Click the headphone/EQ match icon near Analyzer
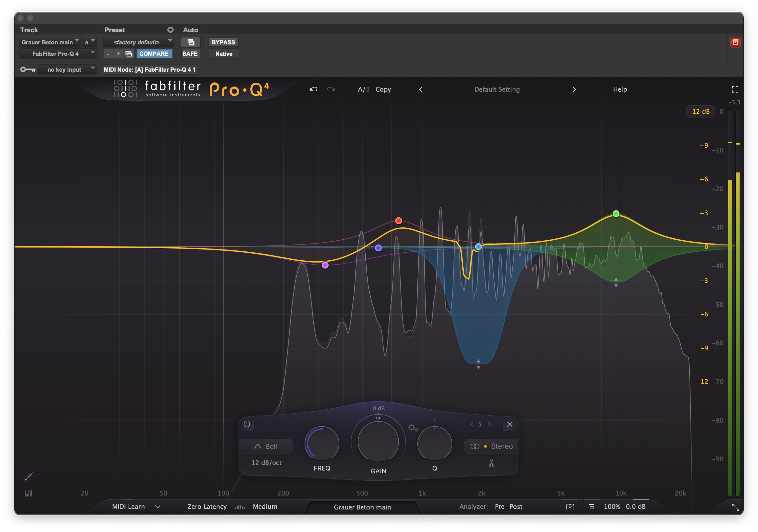The height and width of the screenshot is (532, 758). point(570,506)
